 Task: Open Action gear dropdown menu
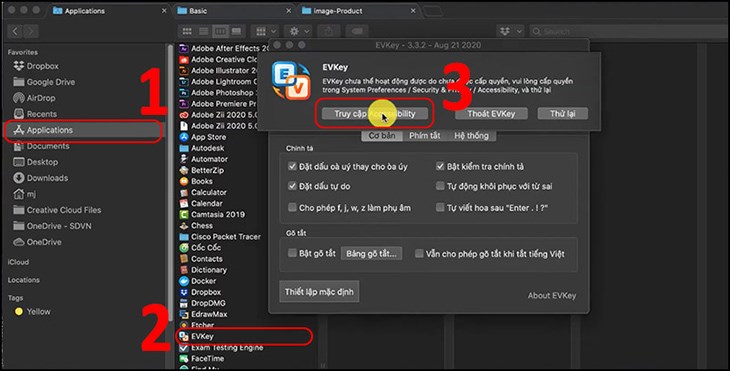(298, 31)
